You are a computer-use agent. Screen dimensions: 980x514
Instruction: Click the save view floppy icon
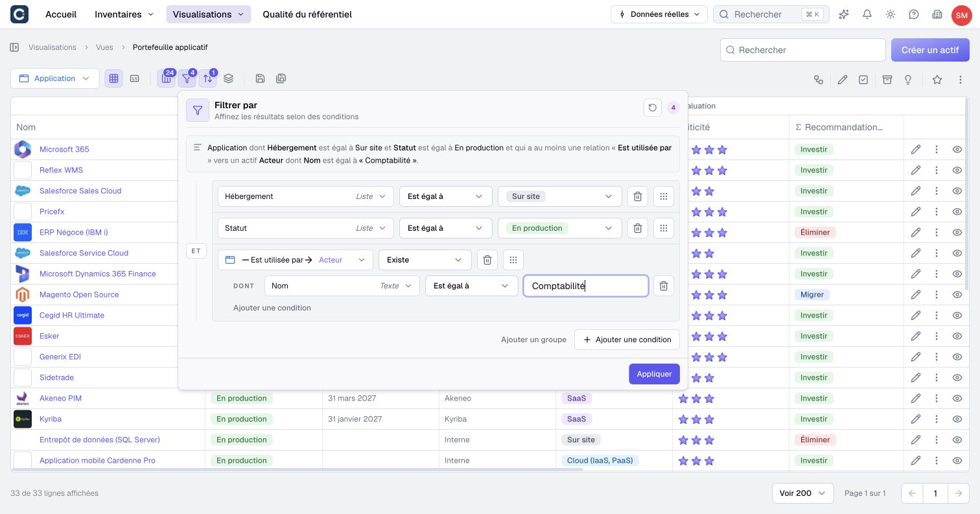tap(260, 78)
